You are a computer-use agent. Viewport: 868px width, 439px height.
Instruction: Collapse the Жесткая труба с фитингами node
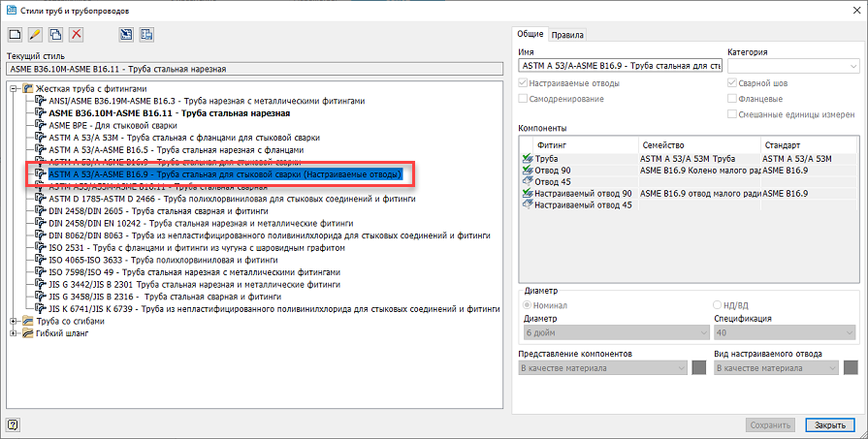pyautogui.click(x=14, y=88)
